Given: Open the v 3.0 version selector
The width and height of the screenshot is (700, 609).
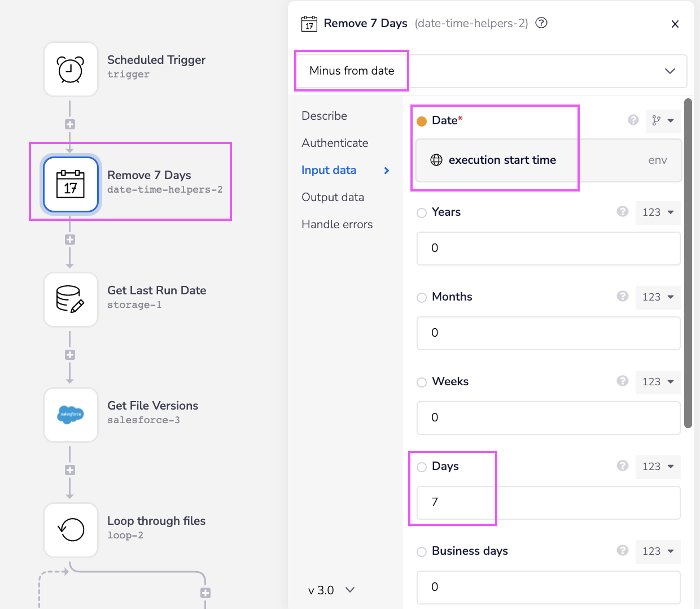Looking at the screenshot, I should coord(331,590).
